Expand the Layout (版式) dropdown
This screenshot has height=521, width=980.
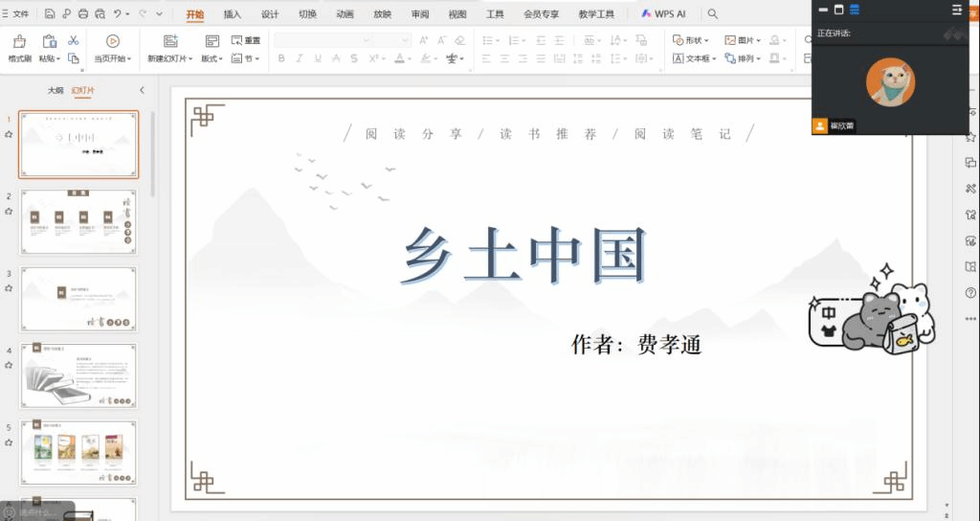pos(212,58)
